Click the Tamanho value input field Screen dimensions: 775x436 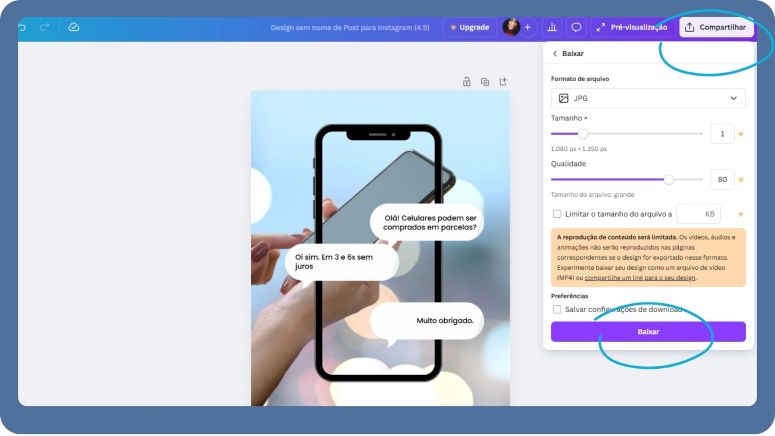point(721,133)
